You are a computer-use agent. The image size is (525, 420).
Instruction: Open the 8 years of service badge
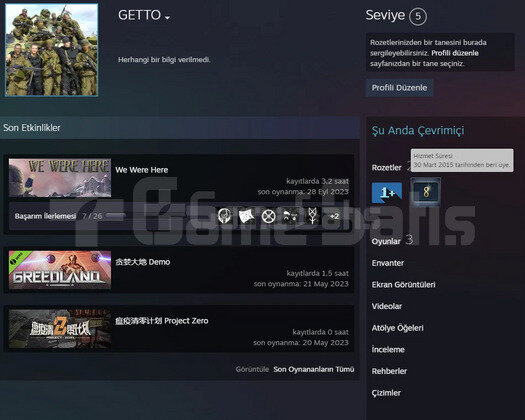pos(426,192)
